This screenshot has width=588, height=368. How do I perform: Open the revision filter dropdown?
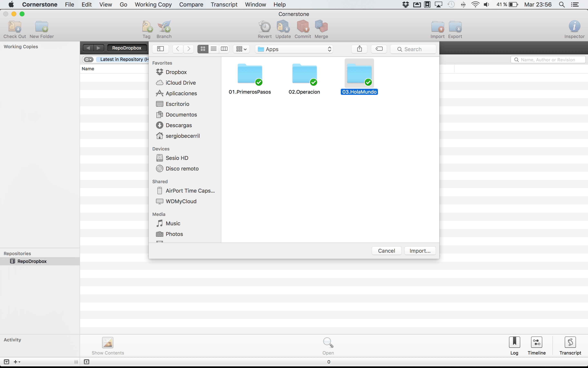coord(88,59)
